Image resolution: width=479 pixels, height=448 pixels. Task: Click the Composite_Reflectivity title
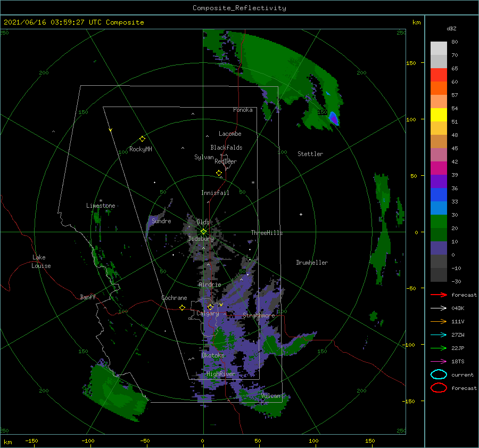point(240,8)
